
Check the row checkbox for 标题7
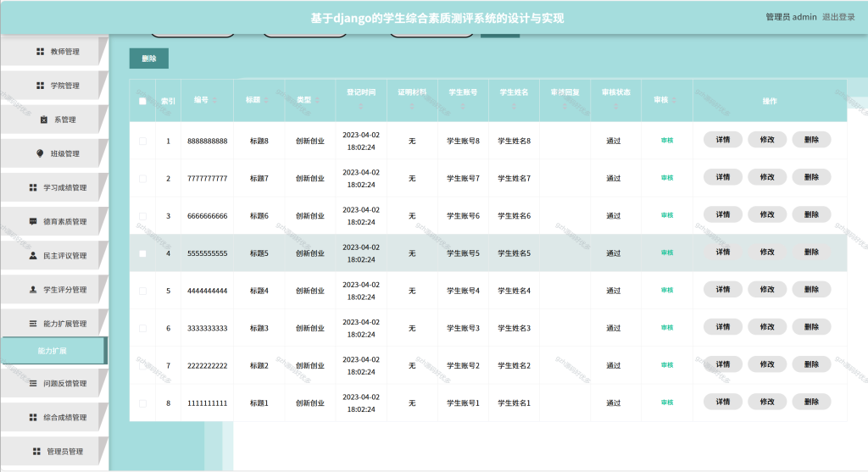pos(142,179)
